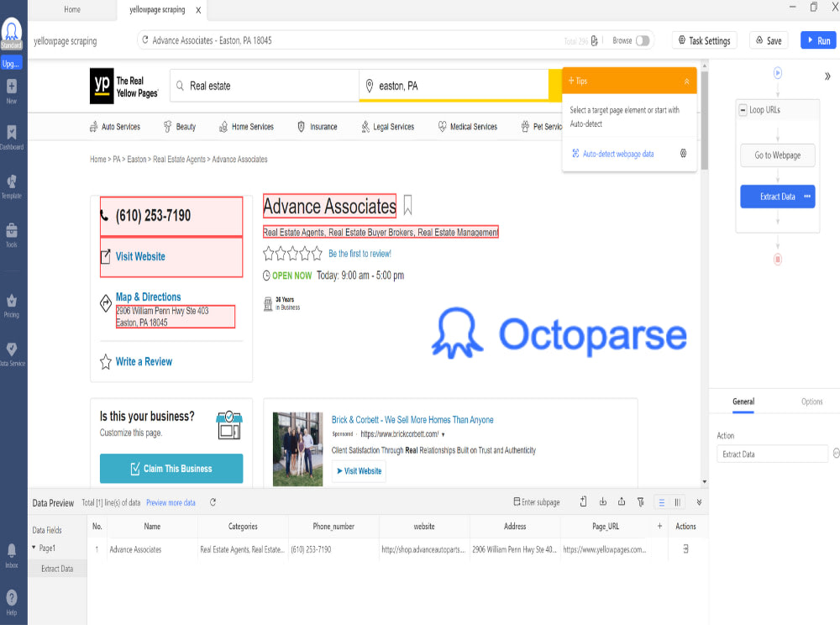The height and width of the screenshot is (630, 840).
Task: Open Auto Services category menu
Action: (x=114, y=127)
